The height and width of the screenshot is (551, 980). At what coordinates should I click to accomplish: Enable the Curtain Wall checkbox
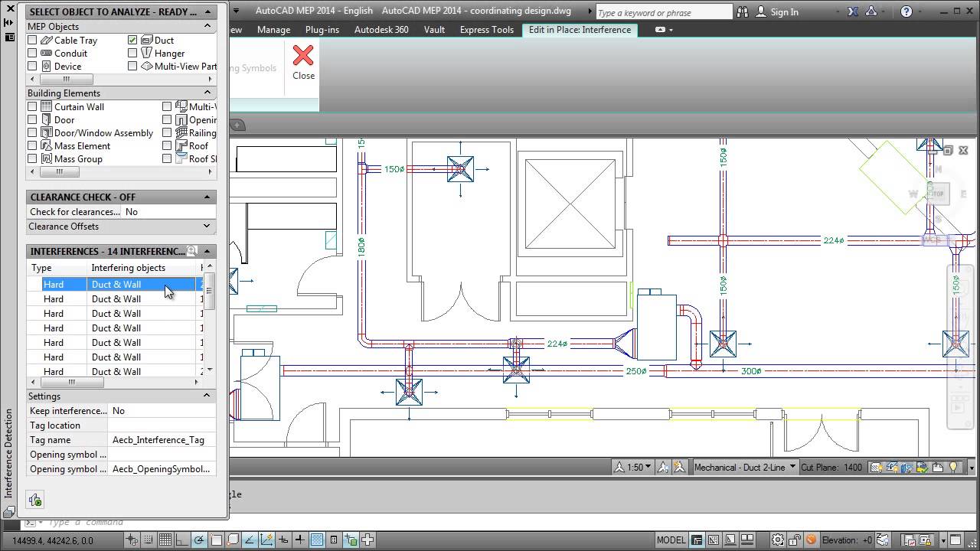point(32,106)
